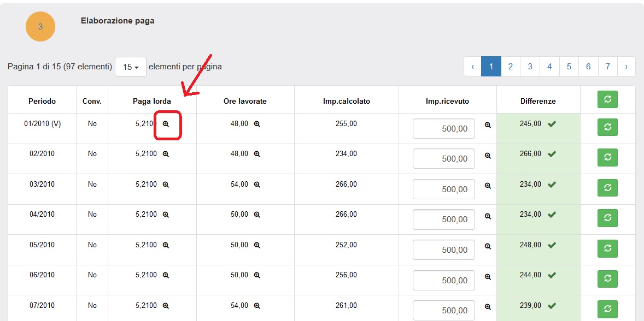Click Paga lorda magnifier in 04/2010 row

[x=166, y=215]
